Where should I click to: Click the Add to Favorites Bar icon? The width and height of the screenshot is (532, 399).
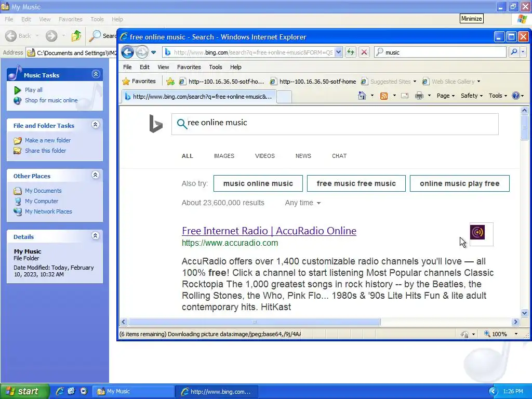click(170, 82)
